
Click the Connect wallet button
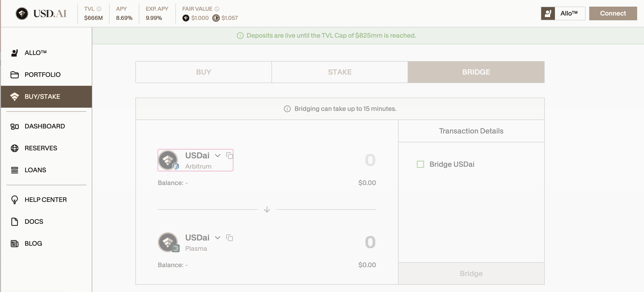coord(613,13)
